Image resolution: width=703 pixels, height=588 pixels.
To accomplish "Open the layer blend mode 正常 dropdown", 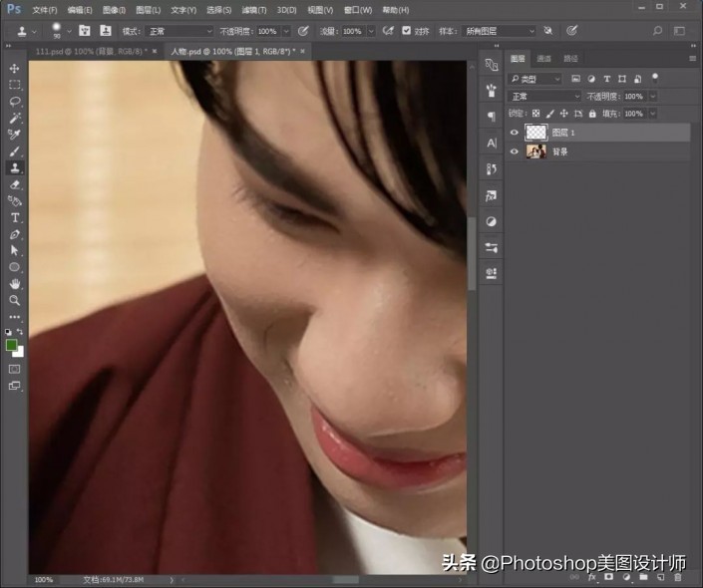I will click(544, 97).
